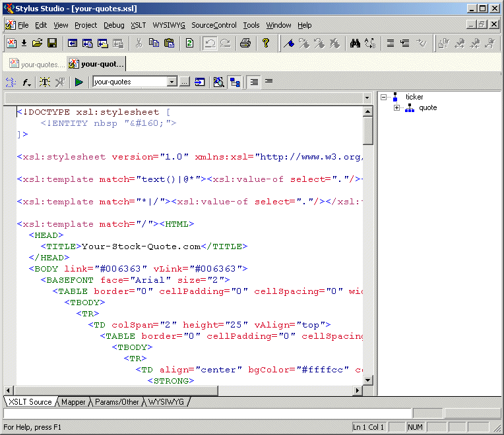Image resolution: width=504 pixels, height=435 pixels.
Task: Click the Copy icon in toolbar
Action: [x=154, y=43]
